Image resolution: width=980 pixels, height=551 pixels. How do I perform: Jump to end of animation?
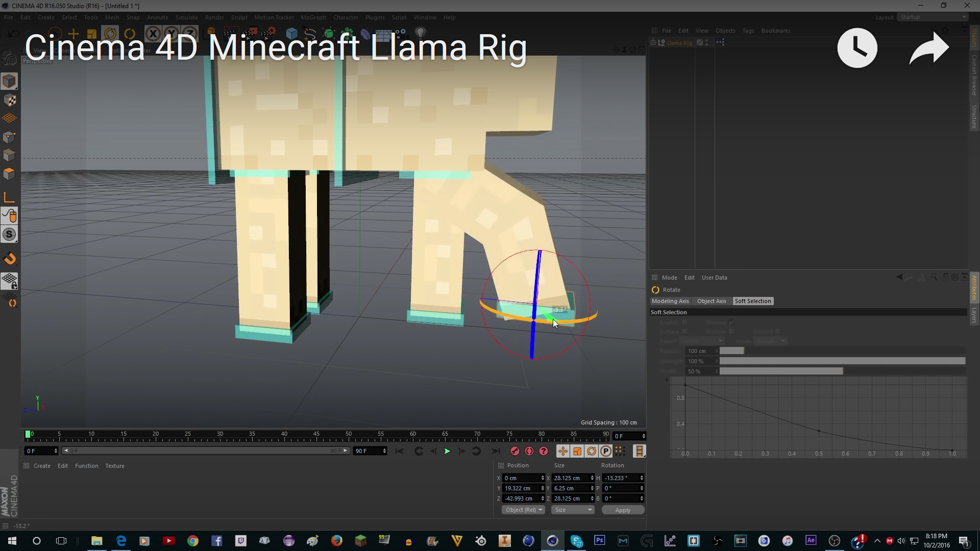click(495, 451)
